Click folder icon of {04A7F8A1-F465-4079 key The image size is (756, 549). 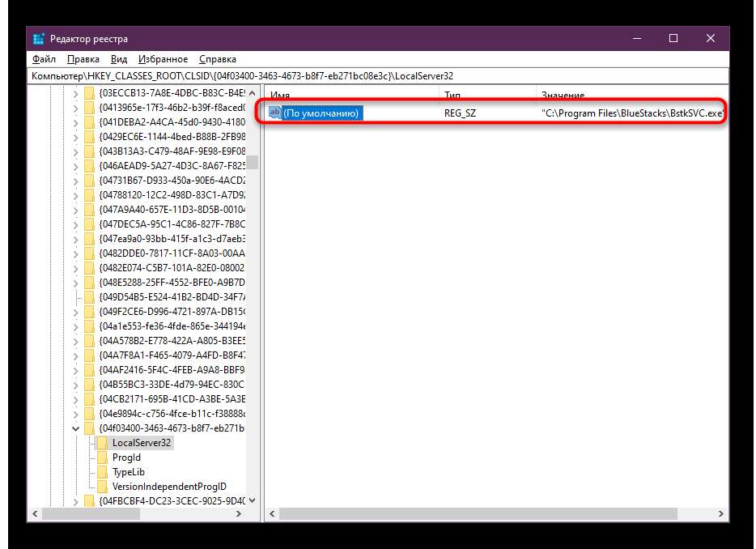point(89,355)
